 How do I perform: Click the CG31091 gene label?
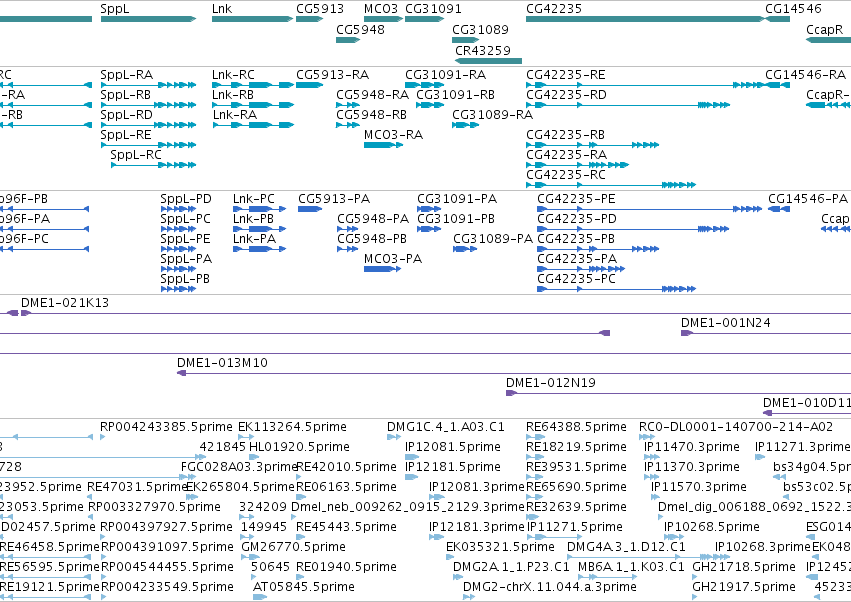pos(433,9)
